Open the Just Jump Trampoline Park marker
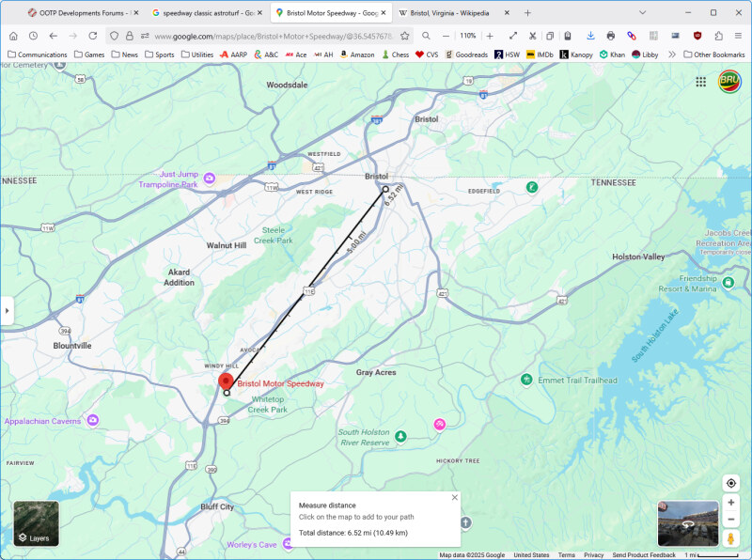Viewport: 752px width, 560px height. 209,179
